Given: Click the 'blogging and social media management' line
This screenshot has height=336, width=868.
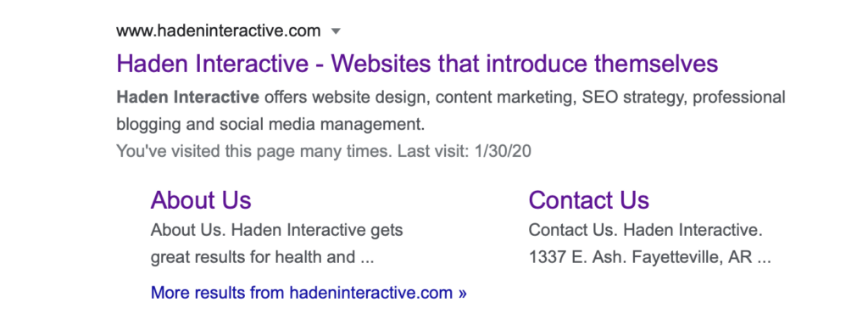Looking at the screenshot, I should pos(270,125).
